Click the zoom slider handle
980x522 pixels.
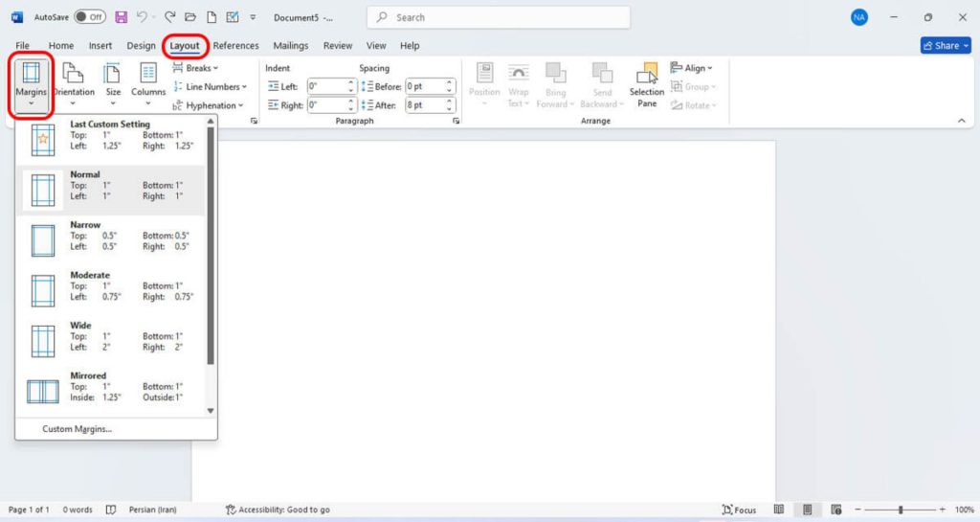[x=901, y=510]
